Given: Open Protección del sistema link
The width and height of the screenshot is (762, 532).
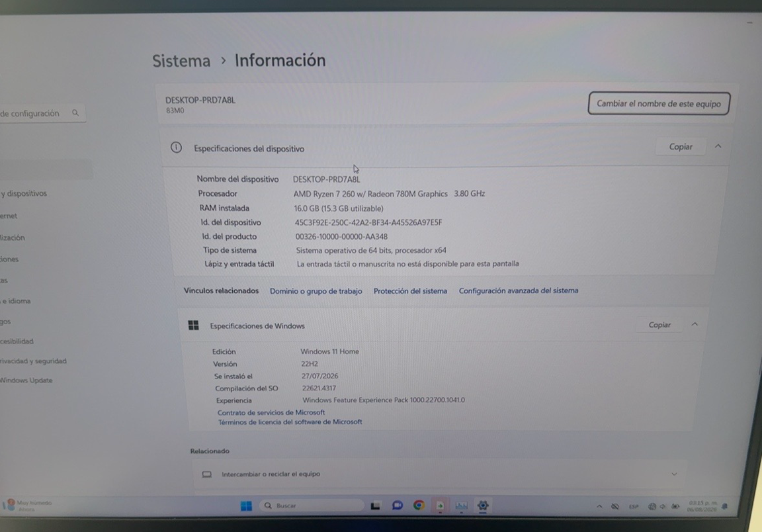Looking at the screenshot, I should [x=410, y=290].
